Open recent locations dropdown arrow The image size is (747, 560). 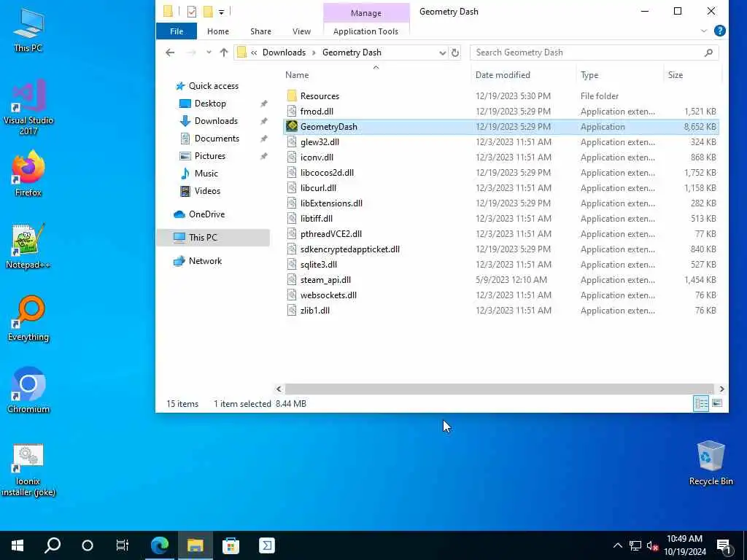[209, 52]
